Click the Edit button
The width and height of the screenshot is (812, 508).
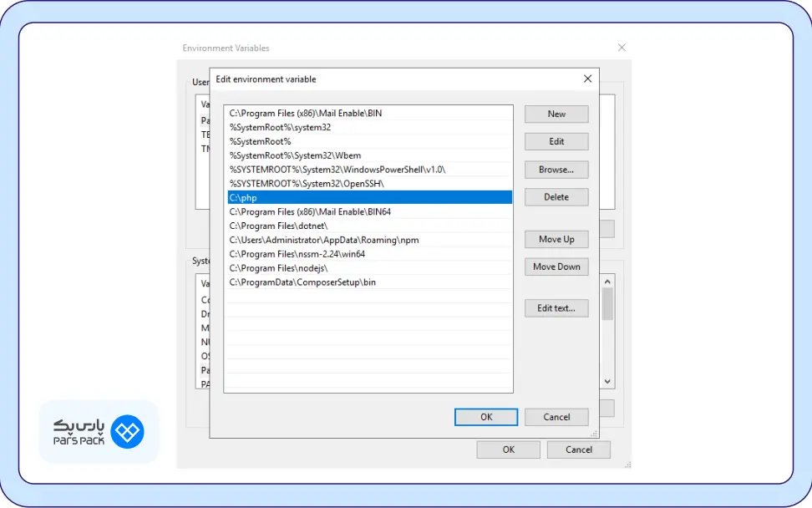[556, 141]
